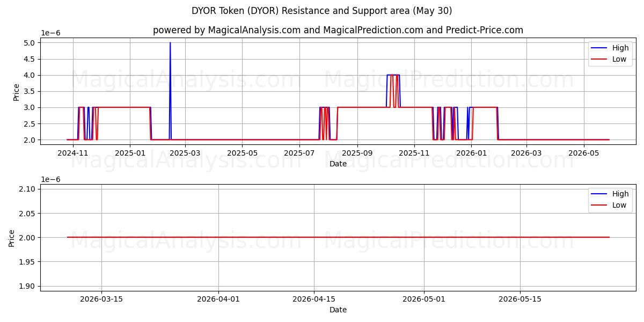Click the top chart x-axis label '2026-05'
This screenshot has height=322, width=644.
pyautogui.click(x=583, y=153)
